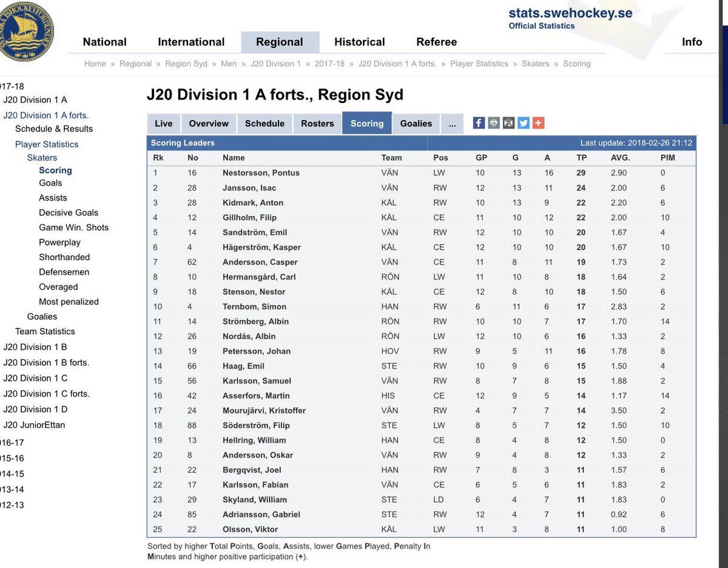Image resolution: width=728 pixels, height=568 pixels.
Task: Open J20 JuniorEttan in sidebar
Action: tap(34, 425)
